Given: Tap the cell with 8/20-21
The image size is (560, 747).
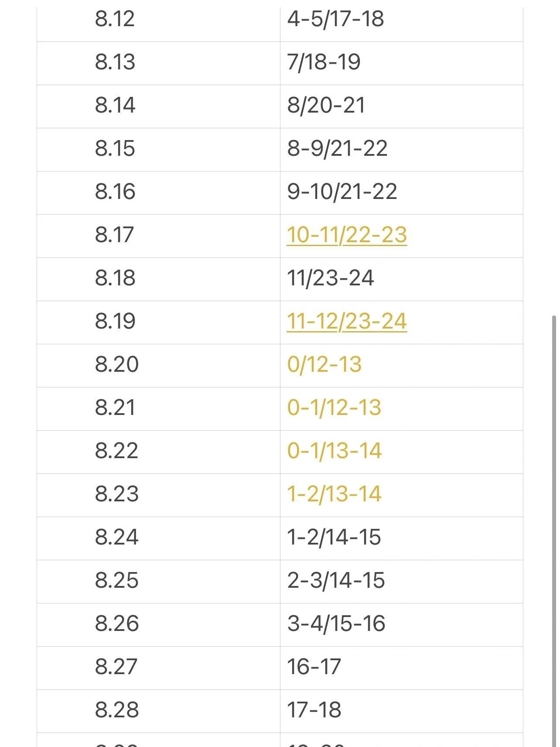Looking at the screenshot, I should (x=401, y=106).
